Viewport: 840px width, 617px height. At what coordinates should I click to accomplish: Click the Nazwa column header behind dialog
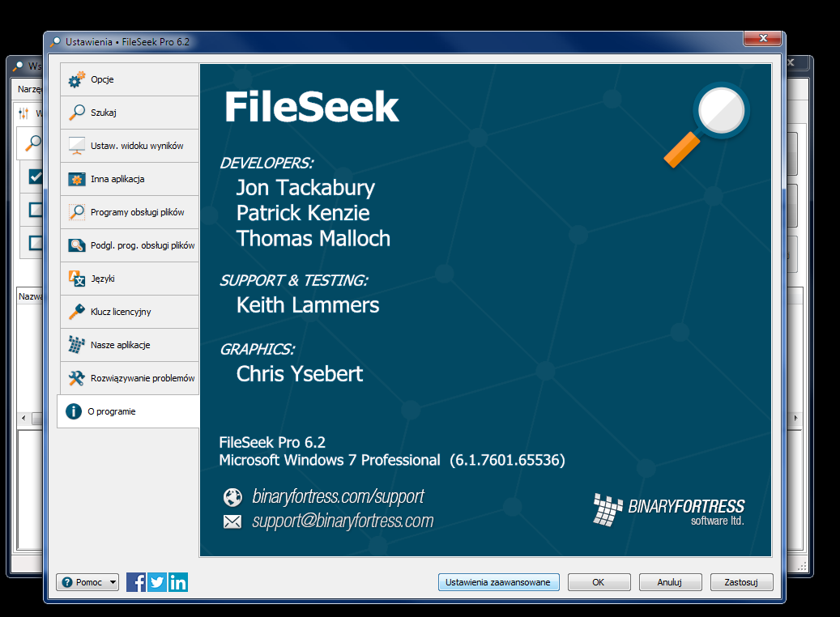point(30,296)
